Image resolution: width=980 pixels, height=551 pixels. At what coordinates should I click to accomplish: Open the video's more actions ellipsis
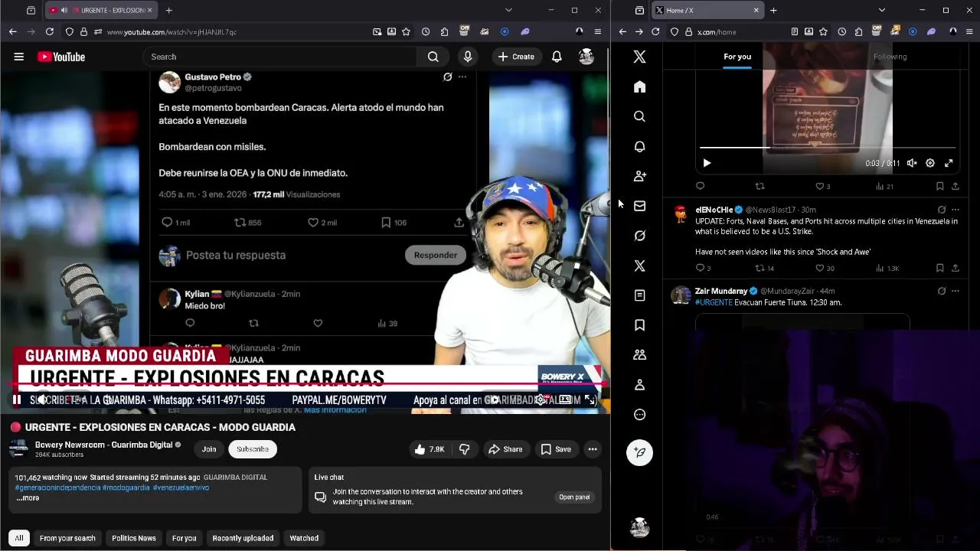click(x=593, y=449)
